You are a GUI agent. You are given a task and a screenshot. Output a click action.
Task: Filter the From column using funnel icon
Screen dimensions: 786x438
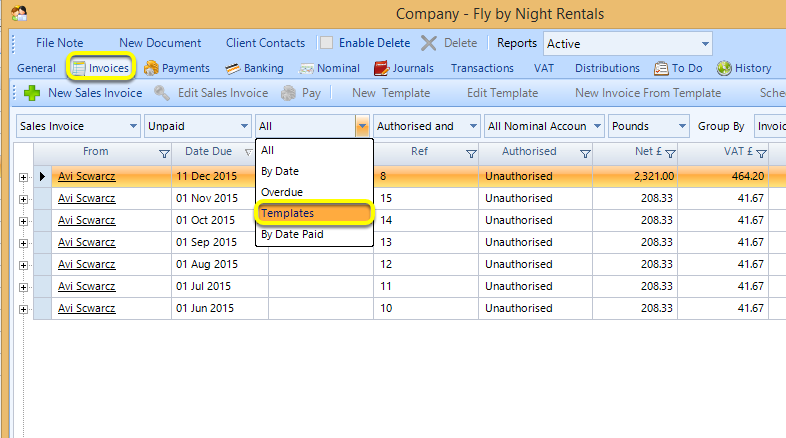click(164, 154)
